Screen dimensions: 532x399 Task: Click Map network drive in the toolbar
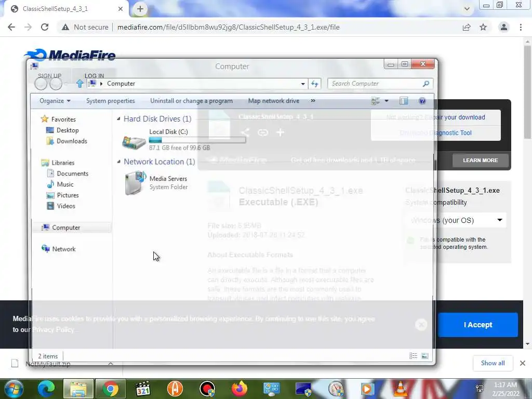click(x=273, y=101)
